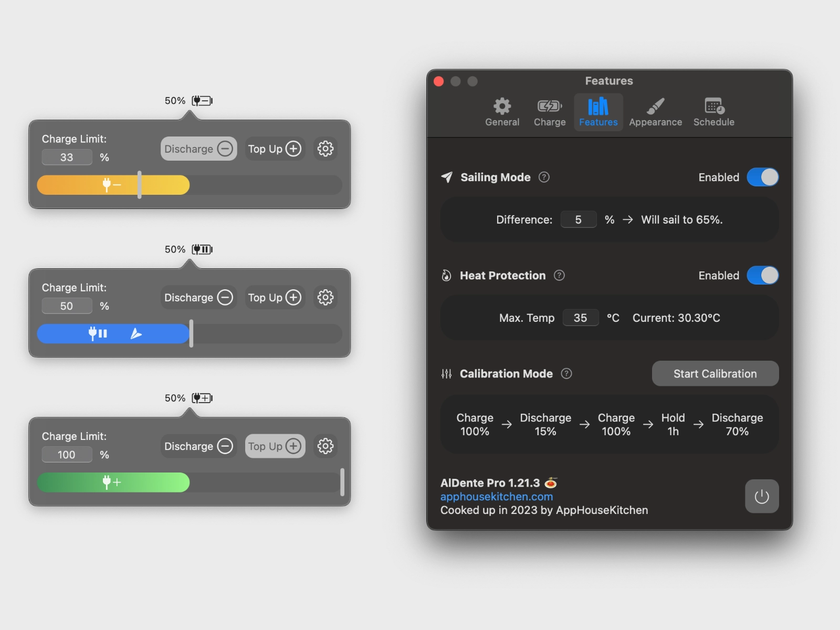The height and width of the screenshot is (630, 840).
Task: Click the 'Will sail to 65%.' text
Action: (x=682, y=220)
